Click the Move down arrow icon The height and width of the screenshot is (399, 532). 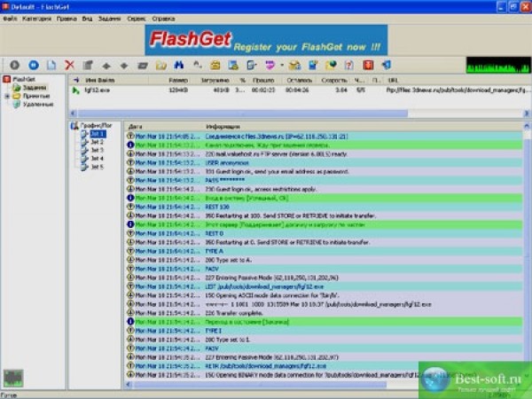pos(124,66)
